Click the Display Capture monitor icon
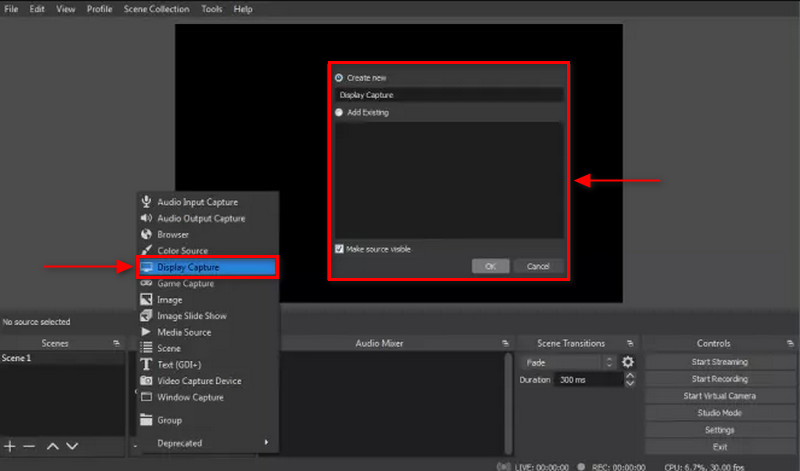This screenshot has width=800, height=471. pos(146,267)
